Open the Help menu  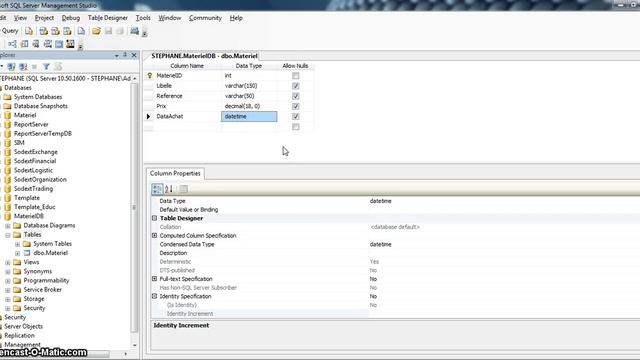coord(236,18)
